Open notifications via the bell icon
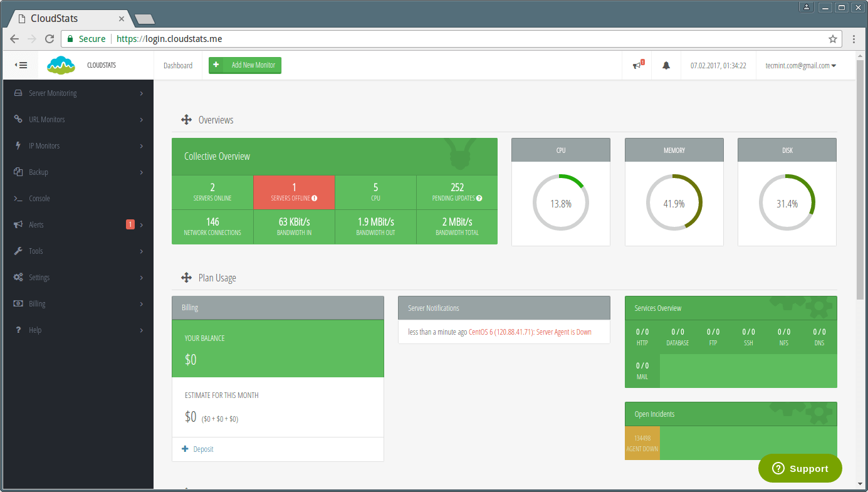This screenshot has width=868, height=492. [666, 65]
